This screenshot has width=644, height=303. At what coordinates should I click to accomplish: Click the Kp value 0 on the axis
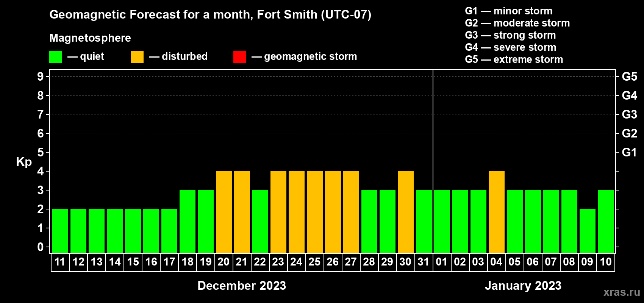tap(40, 247)
